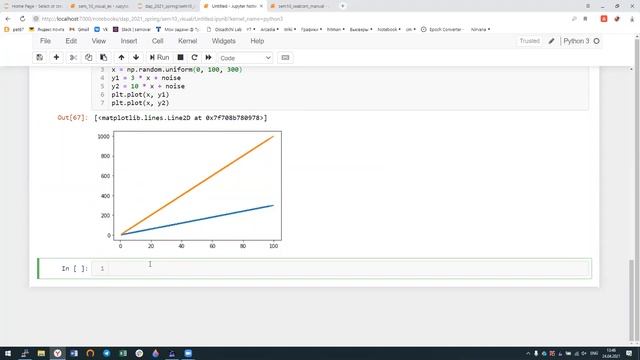Open Yandex Browser from the taskbar
Image resolution: width=640 pixels, height=360 pixels.
pos(58,353)
